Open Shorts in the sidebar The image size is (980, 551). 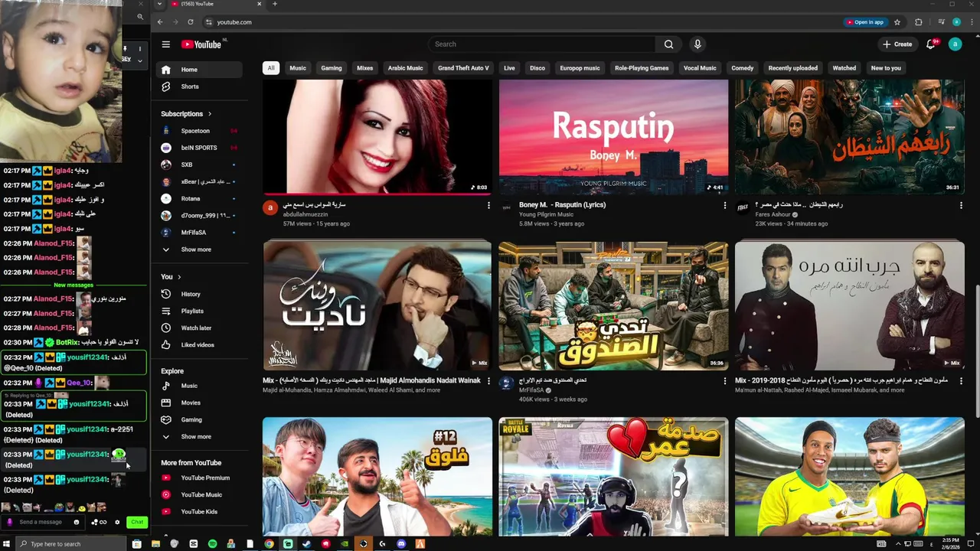[199, 86]
